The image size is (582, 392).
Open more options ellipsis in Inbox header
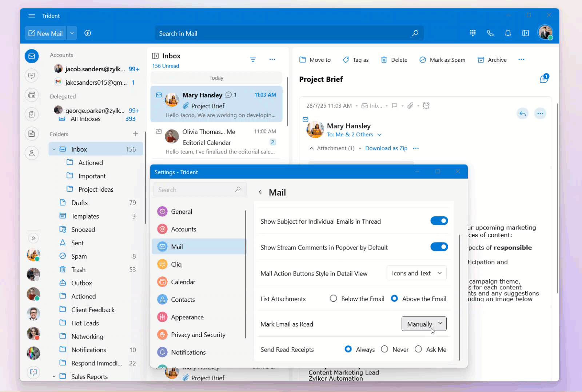(272, 60)
